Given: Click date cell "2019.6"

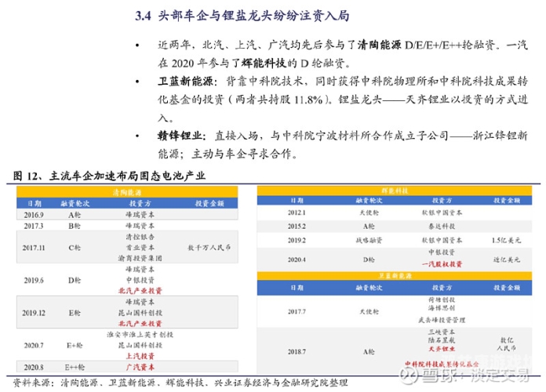Looking at the screenshot, I should (x=34, y=280).
